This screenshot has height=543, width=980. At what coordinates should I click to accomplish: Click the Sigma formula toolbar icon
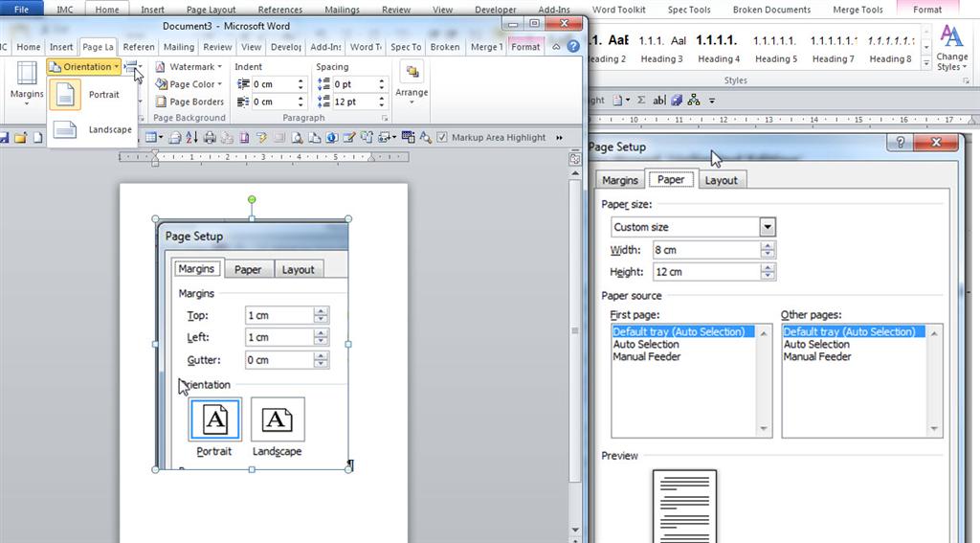pyautogui.click(x=641, y=101)
